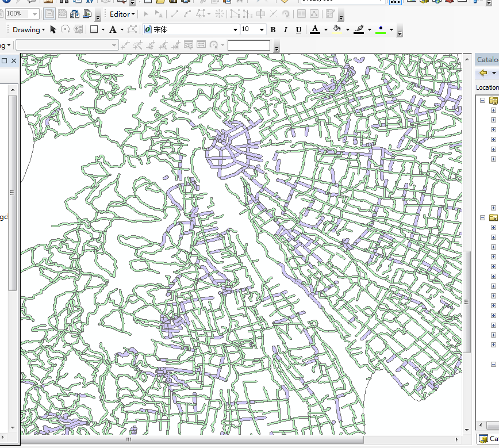The image size is (499, 448).
Task: Toggle underline text formatting
Action: (298, 30)
